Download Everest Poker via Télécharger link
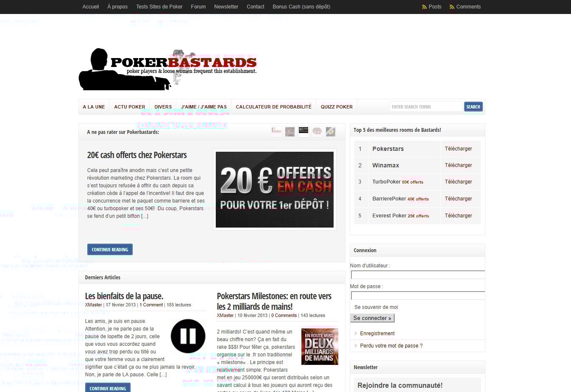Image resolution: width=571 pixels, height=392 pixels. click(458, 216)
